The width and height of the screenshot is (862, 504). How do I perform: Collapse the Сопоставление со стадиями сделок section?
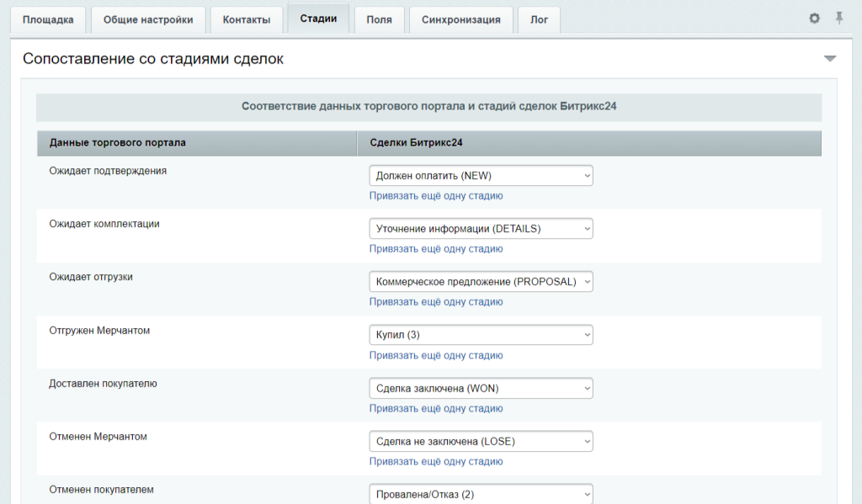click(x=830, y=59)
